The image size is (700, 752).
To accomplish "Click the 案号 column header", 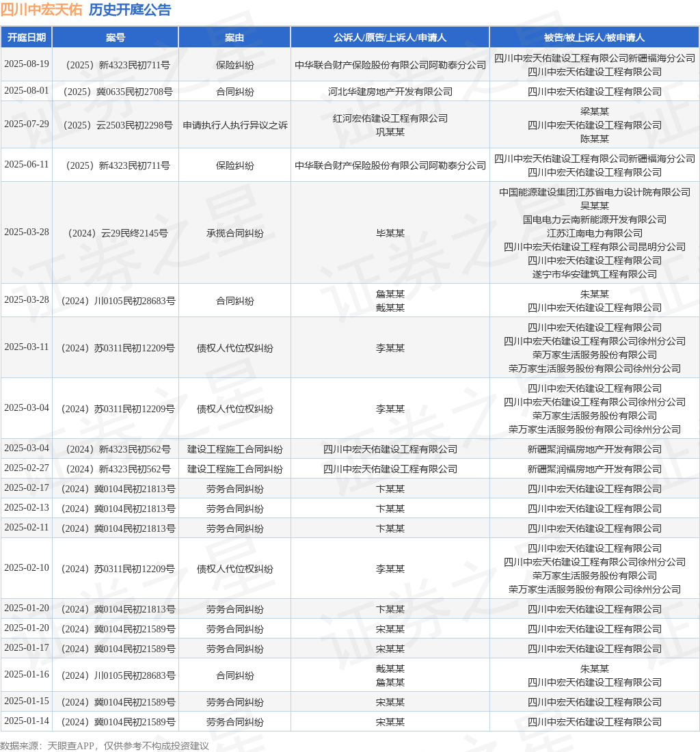I will pos(115,38).
